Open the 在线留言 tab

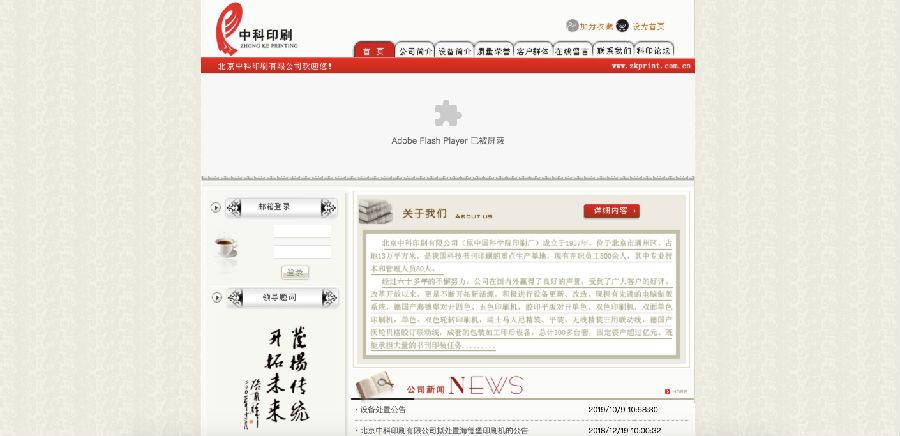(573, 50)
